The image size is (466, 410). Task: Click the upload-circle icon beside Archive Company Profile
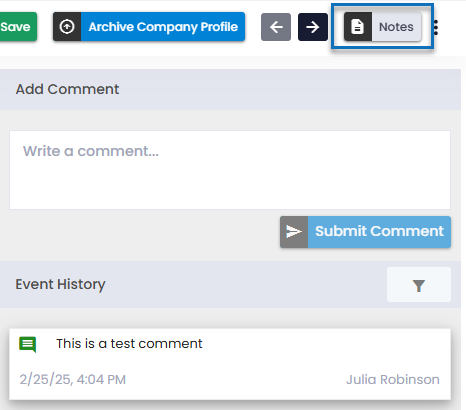(67, 27)
